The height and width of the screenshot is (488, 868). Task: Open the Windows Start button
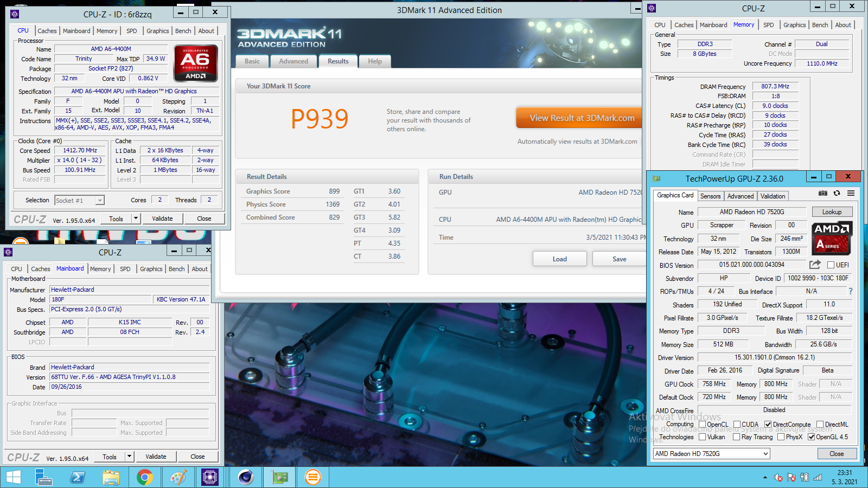click(13, 477)
